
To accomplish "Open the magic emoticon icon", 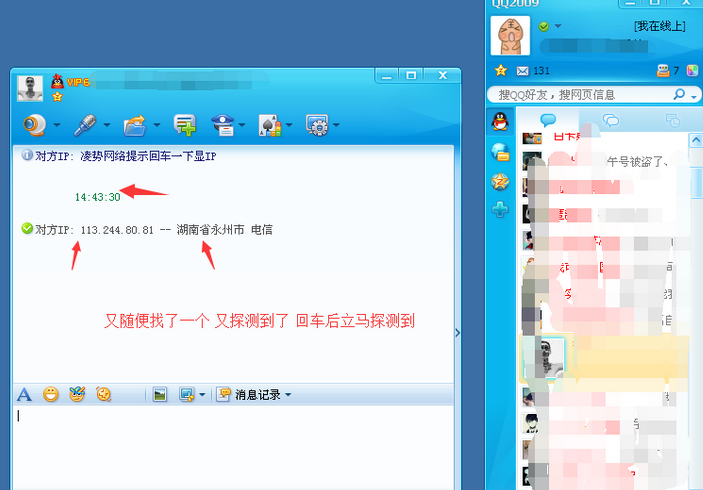I will tap(77, 394).
